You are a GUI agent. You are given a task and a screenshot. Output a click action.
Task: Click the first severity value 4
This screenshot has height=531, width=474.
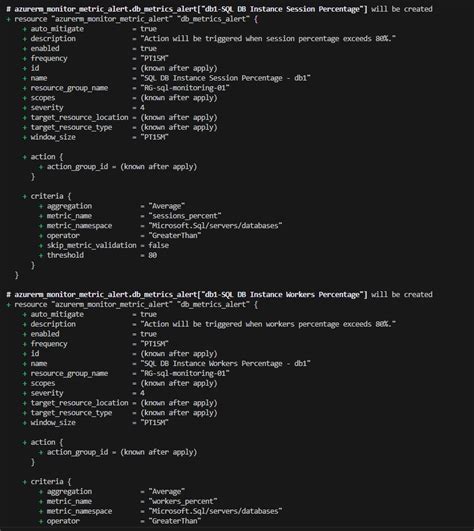[x=143, y=108]
